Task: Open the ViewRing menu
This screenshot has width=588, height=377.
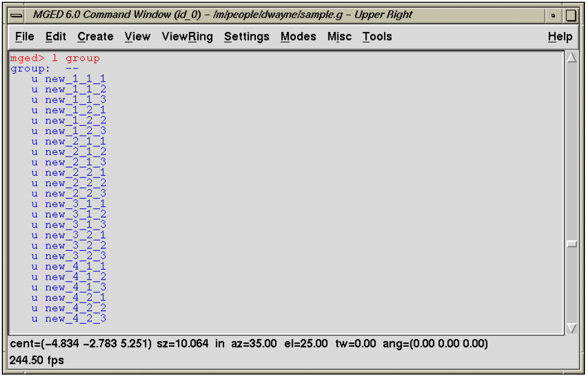Action: [x=187, y=37]
